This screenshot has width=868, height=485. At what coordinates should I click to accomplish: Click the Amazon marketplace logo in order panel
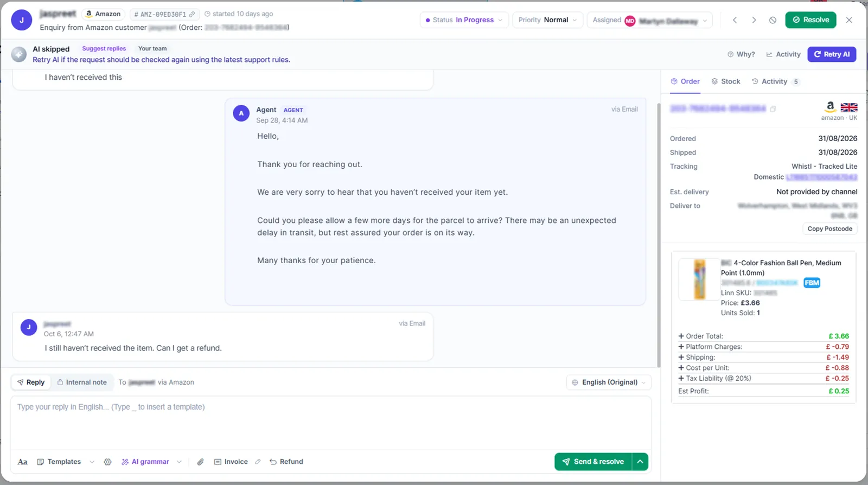[830, 107]
